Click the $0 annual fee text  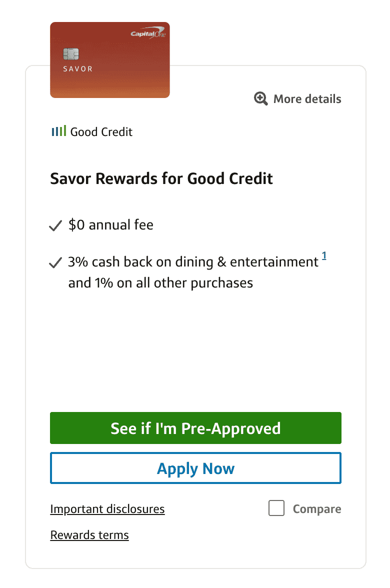111,225
